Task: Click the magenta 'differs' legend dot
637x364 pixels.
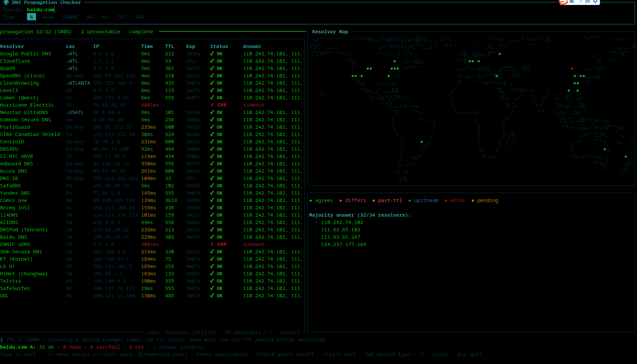Action: coord(341,201)
